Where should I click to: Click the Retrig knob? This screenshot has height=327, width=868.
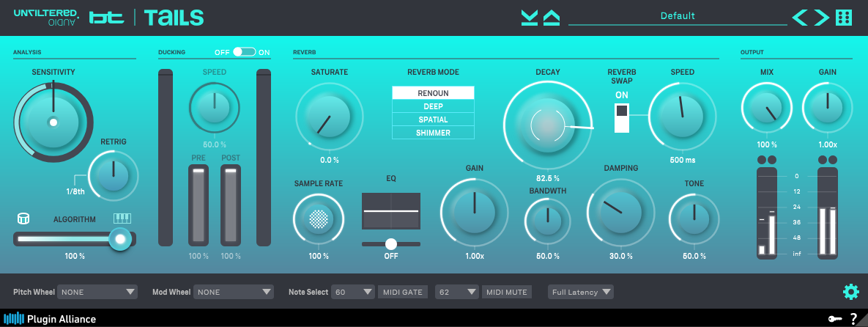click(x=113, y=175)
